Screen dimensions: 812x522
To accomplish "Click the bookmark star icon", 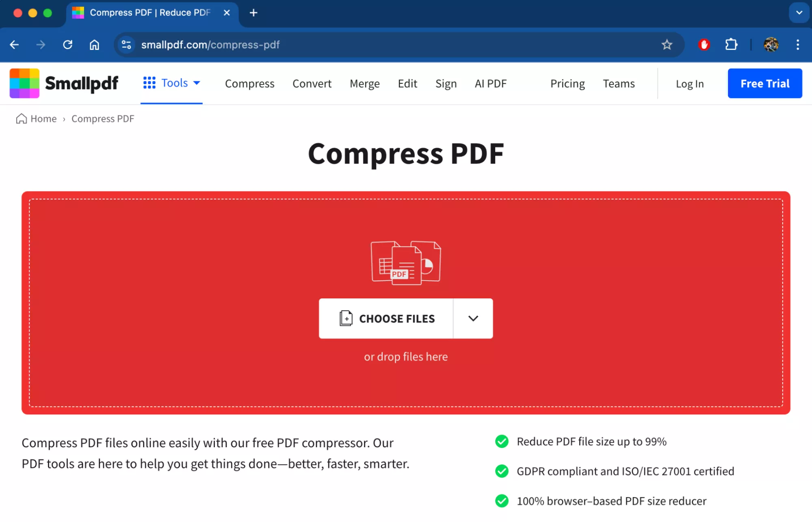I will [x=667, y=45].
